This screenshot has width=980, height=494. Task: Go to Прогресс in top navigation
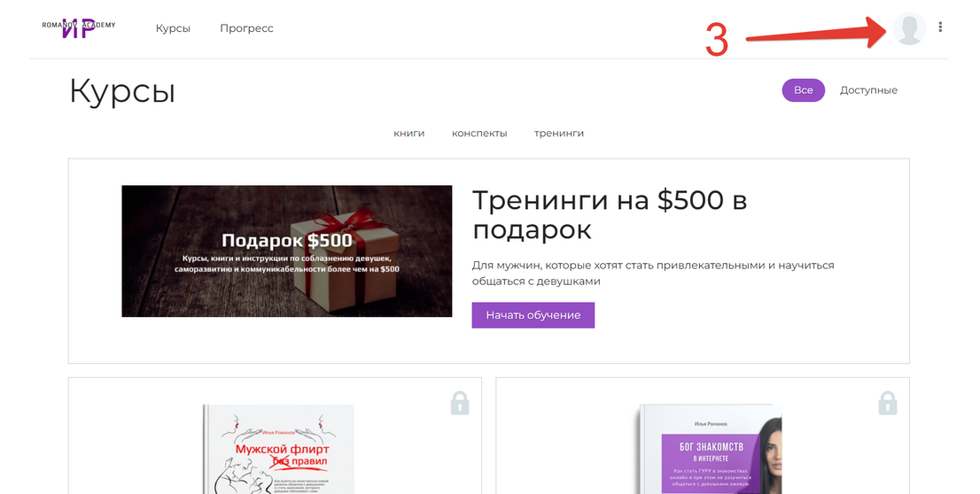point(246,28)
